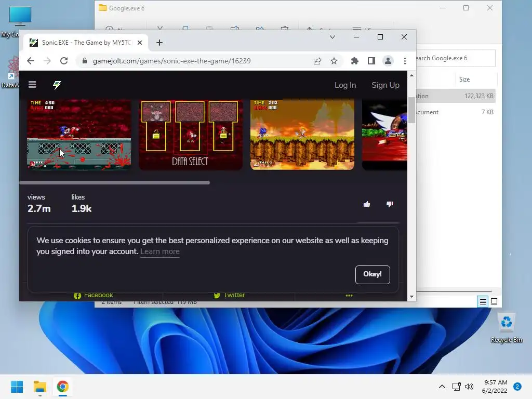
Task: Open Chrome three-dot menu
Action: (404, 61)
